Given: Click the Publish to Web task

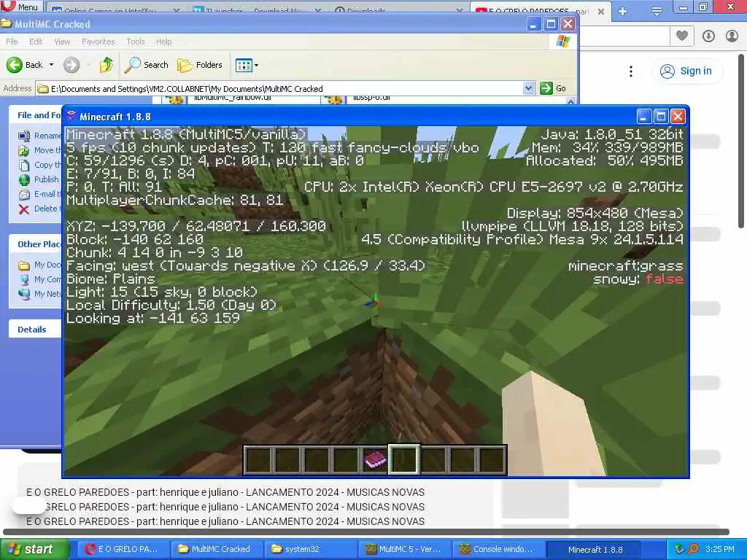Looking at the screenshot, I should pyautogui.click(x=39, y=179).
